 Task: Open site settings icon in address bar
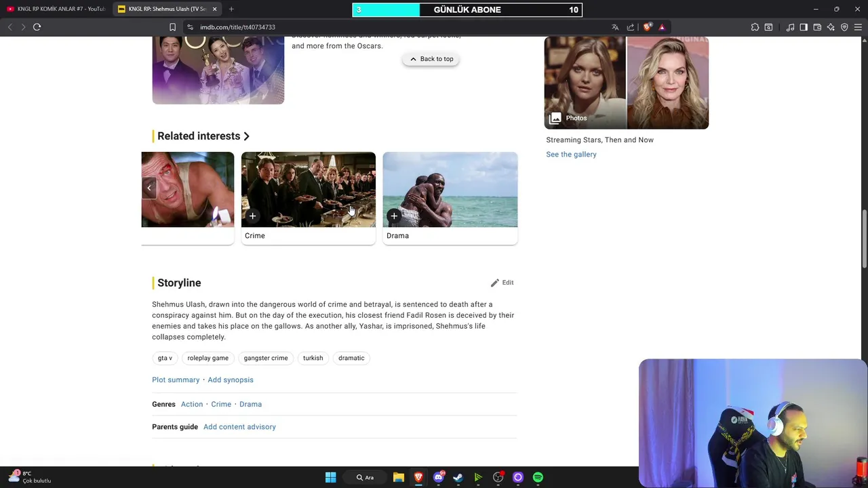[191, 27]
